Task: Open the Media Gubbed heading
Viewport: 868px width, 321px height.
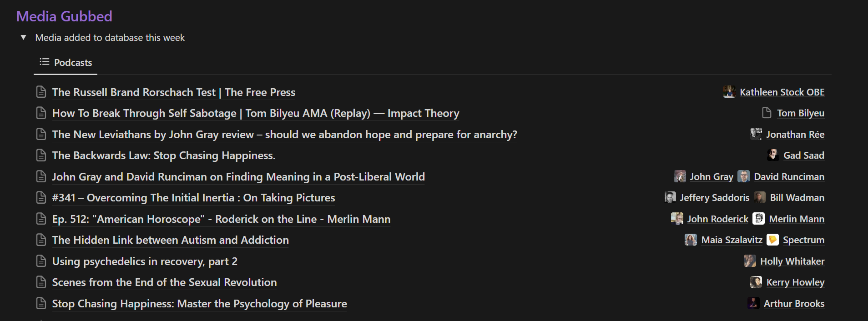Action: click(64, 16)
